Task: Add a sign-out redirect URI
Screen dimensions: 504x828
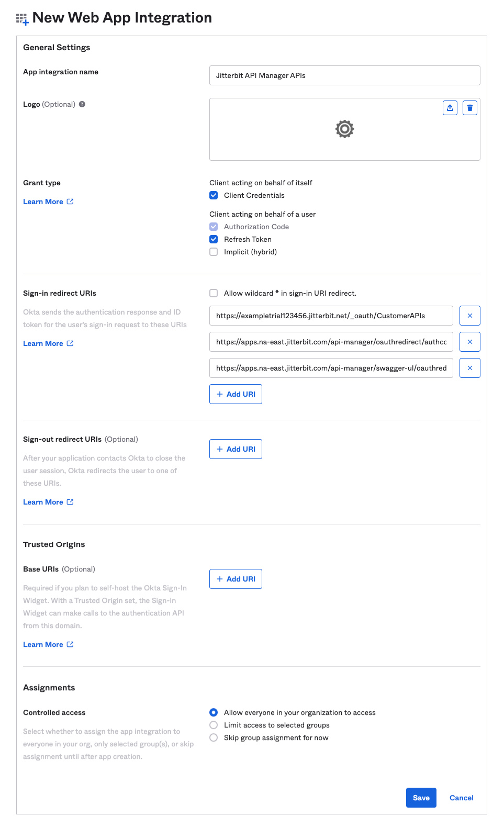Action: (236, 449)
